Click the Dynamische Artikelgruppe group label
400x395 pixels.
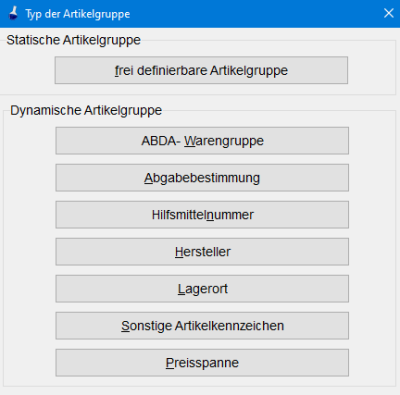point(86,111)
